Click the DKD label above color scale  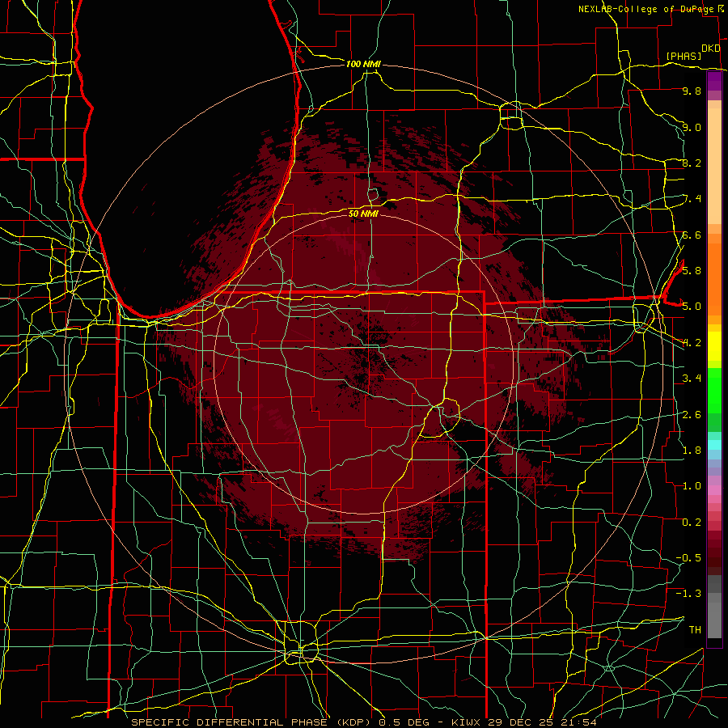point(711,49)
